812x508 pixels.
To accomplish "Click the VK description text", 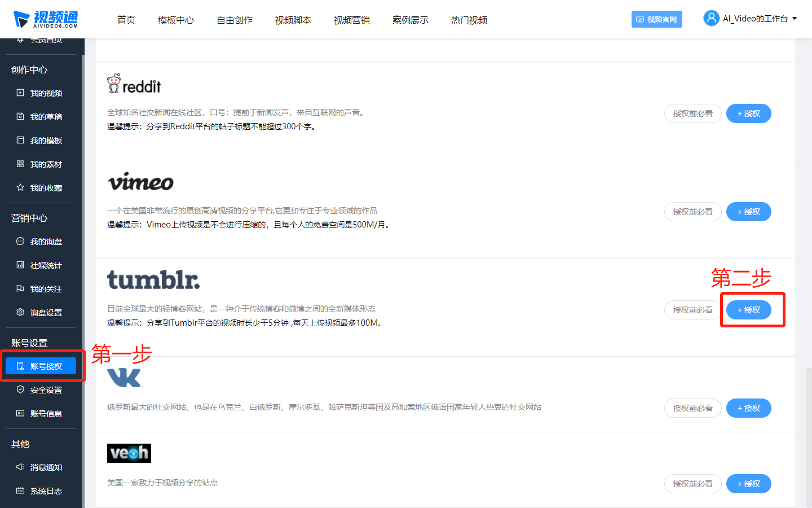I will coord(324,407).
